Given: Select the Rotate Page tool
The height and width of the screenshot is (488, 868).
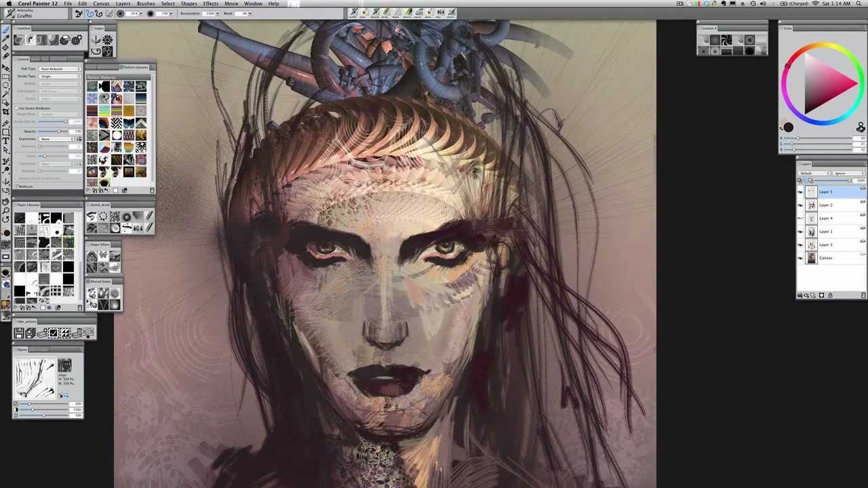Looking at the screenshot, I should pyautogui.click(x=6, y=220).
